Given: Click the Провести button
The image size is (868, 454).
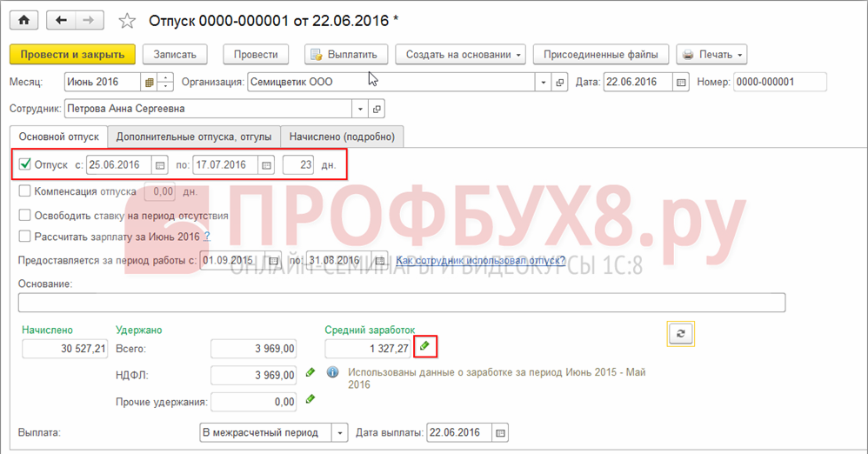Looking at the screenshot, I should click(x=256, y=54).
